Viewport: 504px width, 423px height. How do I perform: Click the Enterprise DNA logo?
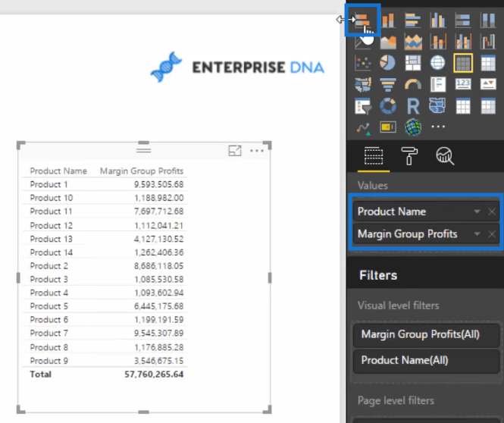click(x=237, y=67)
